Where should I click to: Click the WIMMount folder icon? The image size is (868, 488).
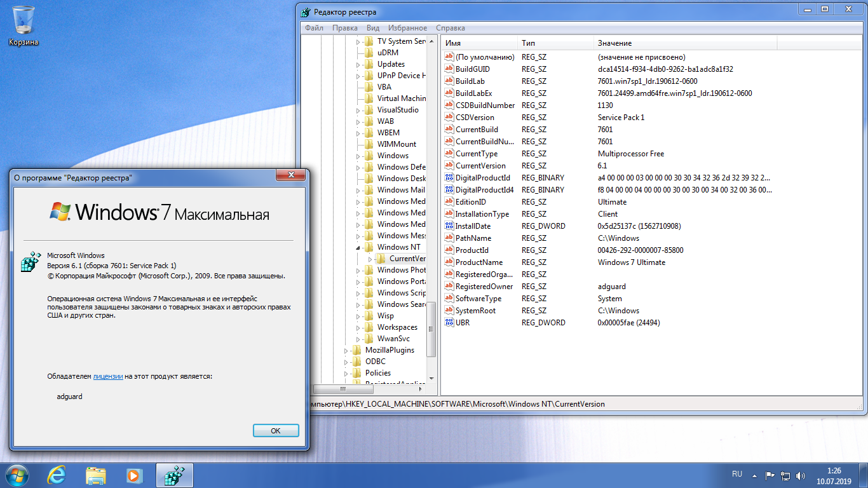[x=369, y=144]
